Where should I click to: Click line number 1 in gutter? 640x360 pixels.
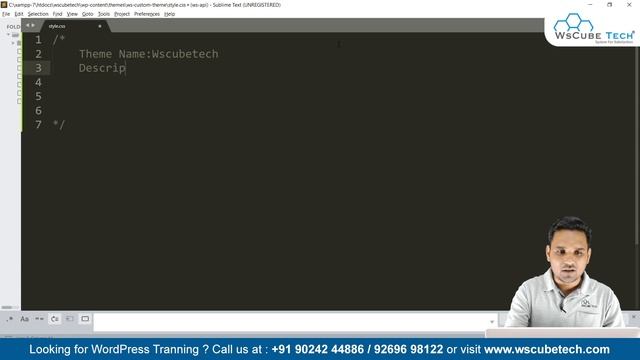click(x=38, y=40)
